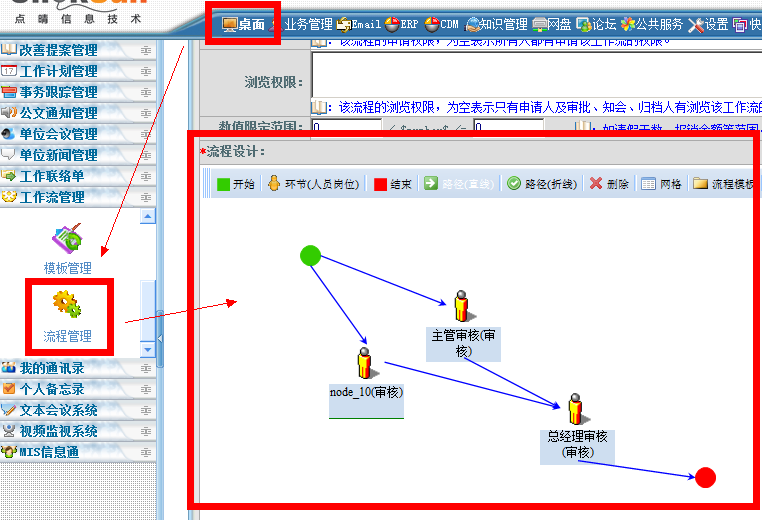
Task: Open the 流程模板 template folder
Action: pyautogui.click(x=724, y=184)
